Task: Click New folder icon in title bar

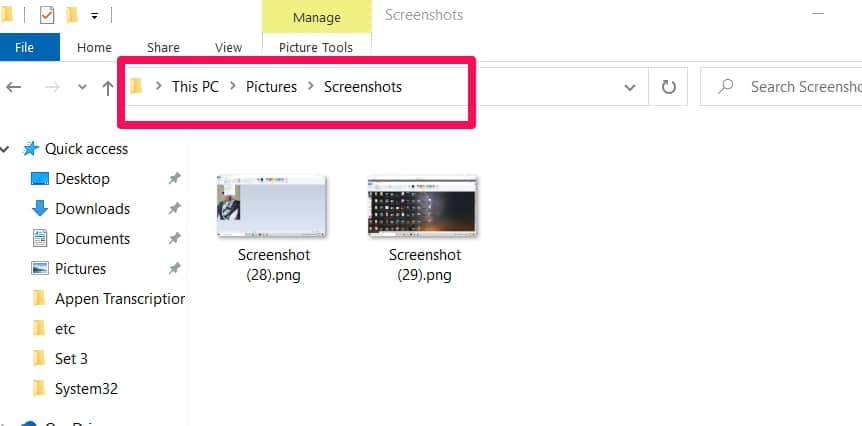Action: [72, 15]
